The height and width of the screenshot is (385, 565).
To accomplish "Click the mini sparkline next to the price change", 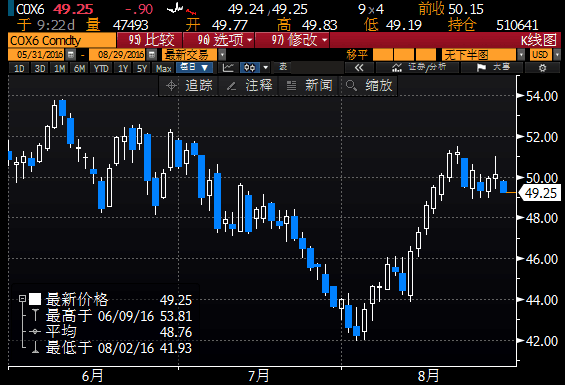I will click(x=182, y=9).
